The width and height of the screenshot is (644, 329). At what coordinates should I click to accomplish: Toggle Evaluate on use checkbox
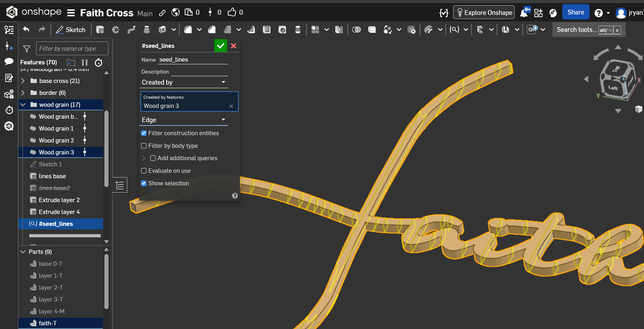144,171
